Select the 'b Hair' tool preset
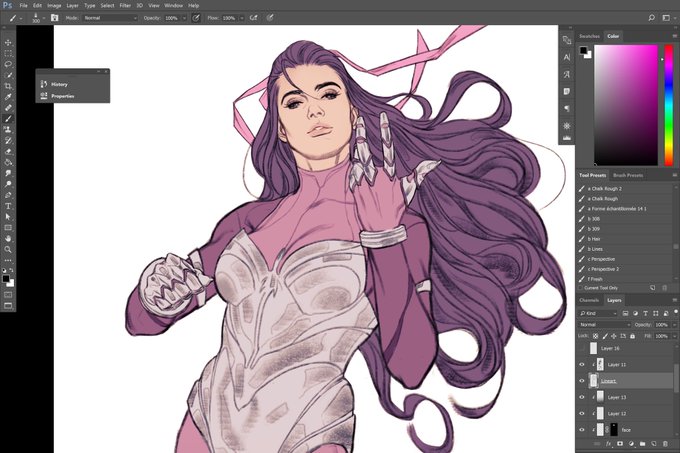 point(625,239)
